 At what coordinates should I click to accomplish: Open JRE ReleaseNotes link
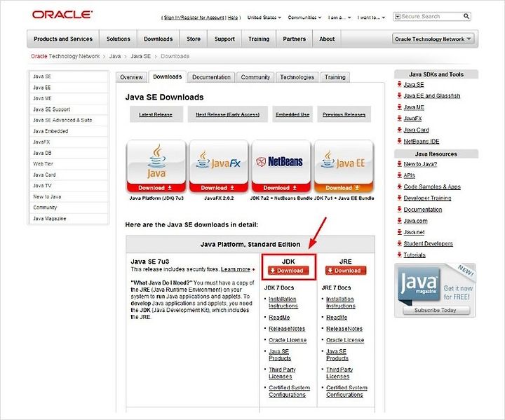click(x=344, y=329)
